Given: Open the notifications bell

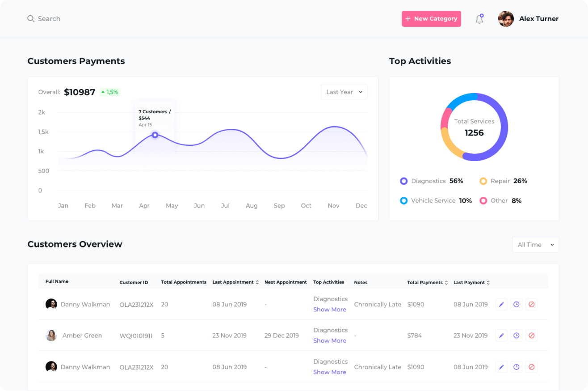Looking at the screenshot, I should coord(479,19).
